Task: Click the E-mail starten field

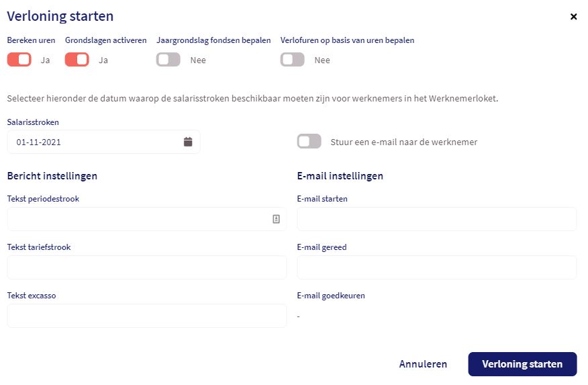Action: click(436, 219)
